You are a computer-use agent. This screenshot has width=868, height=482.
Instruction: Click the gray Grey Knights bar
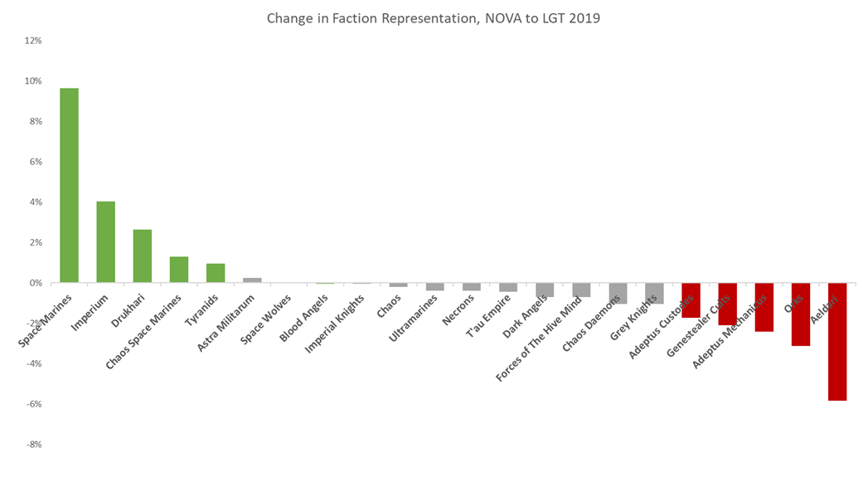pos(655,294)
